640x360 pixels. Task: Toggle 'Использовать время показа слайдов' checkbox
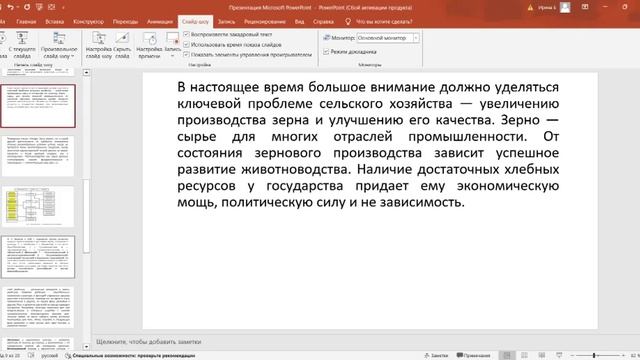[186, 44]
